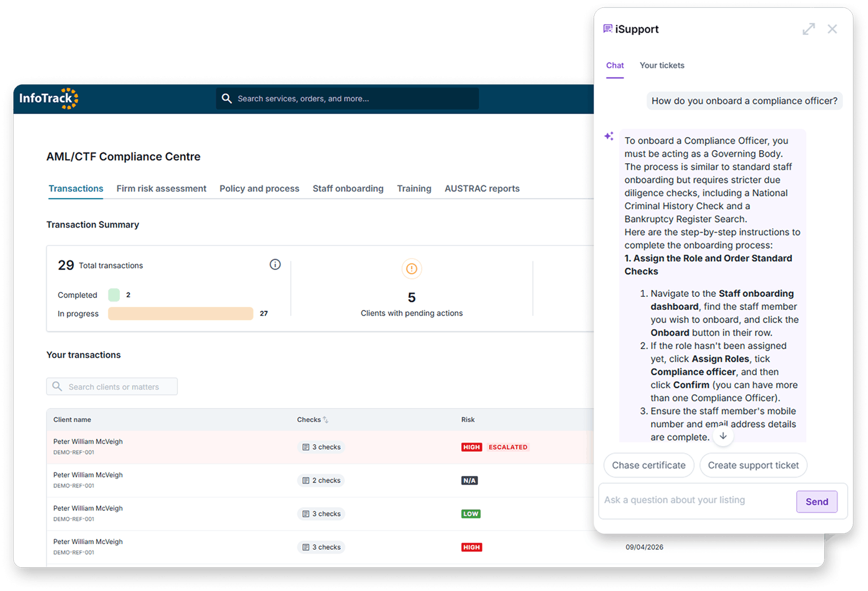Open the AUSTRAC reports tab
Screen dimensions: 868x591
482,189
